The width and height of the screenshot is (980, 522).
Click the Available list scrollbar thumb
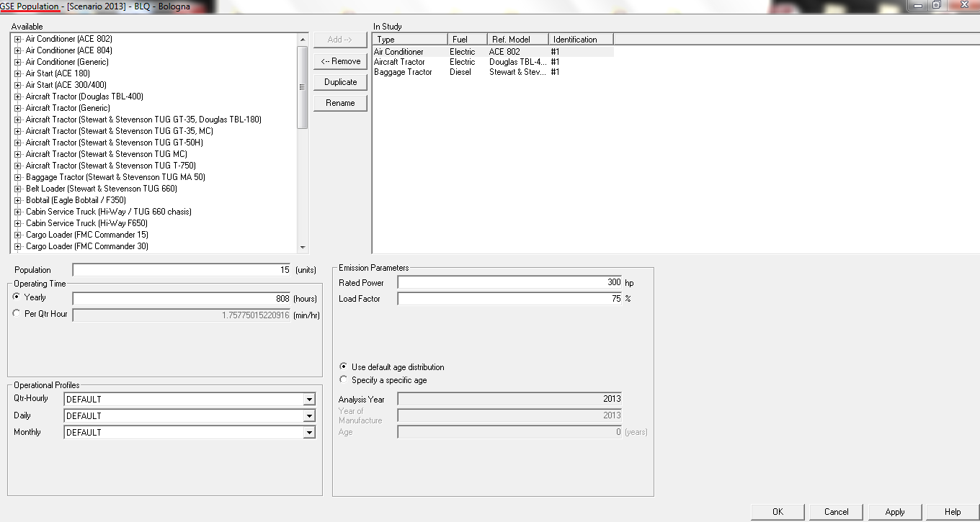[x=303, y=86]
